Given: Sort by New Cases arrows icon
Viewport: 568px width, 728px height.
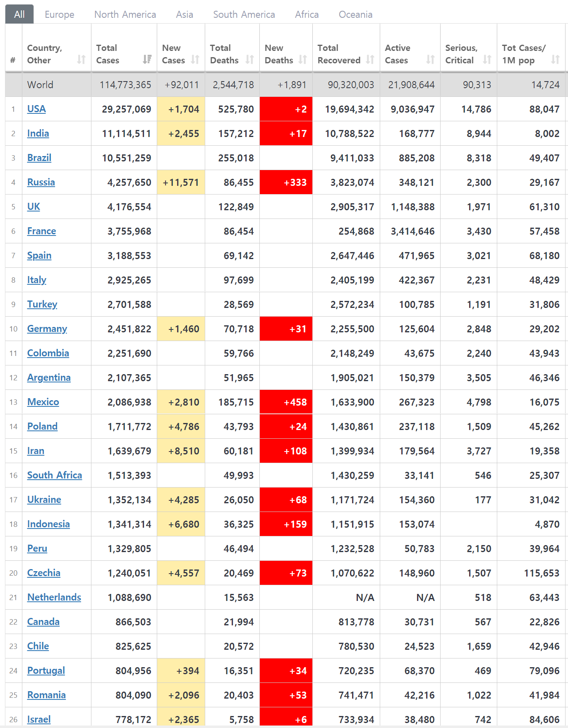Looking at the screenshot, I should click(x=195, y=60).
